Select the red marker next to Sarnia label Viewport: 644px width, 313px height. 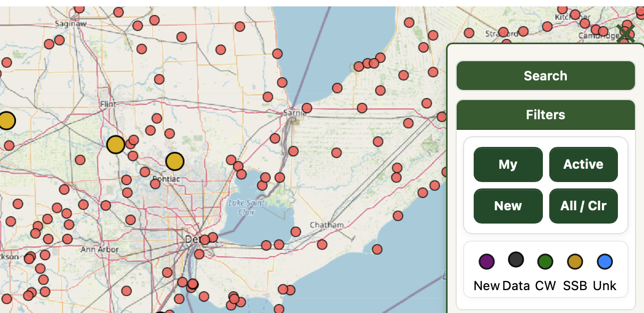(307, 108)
